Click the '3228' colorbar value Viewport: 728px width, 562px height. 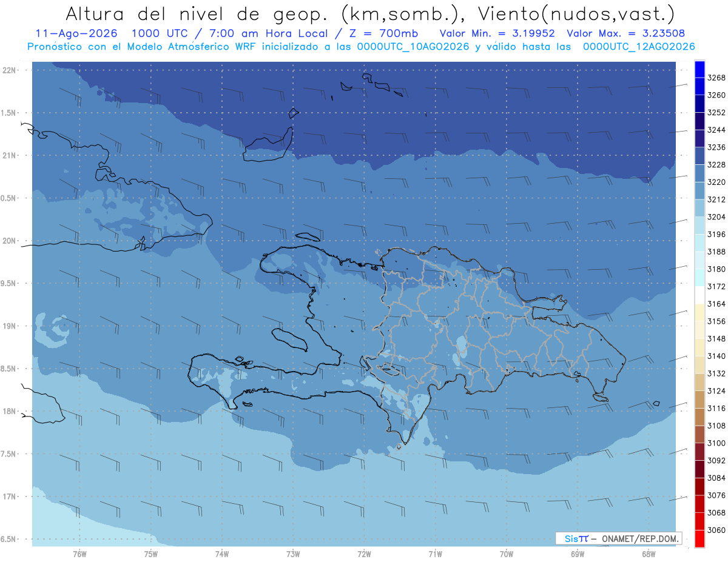click(x=716, y=165)
